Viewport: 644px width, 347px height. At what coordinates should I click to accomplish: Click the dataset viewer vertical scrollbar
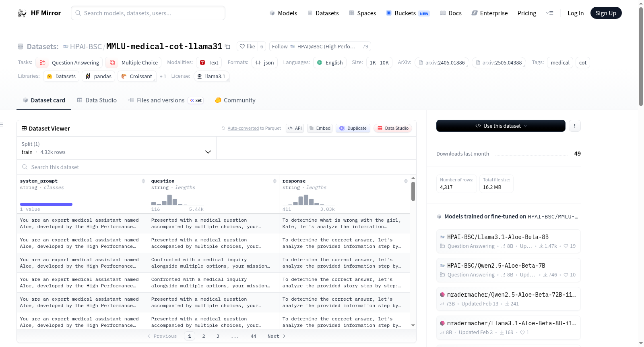coord(413,191)
